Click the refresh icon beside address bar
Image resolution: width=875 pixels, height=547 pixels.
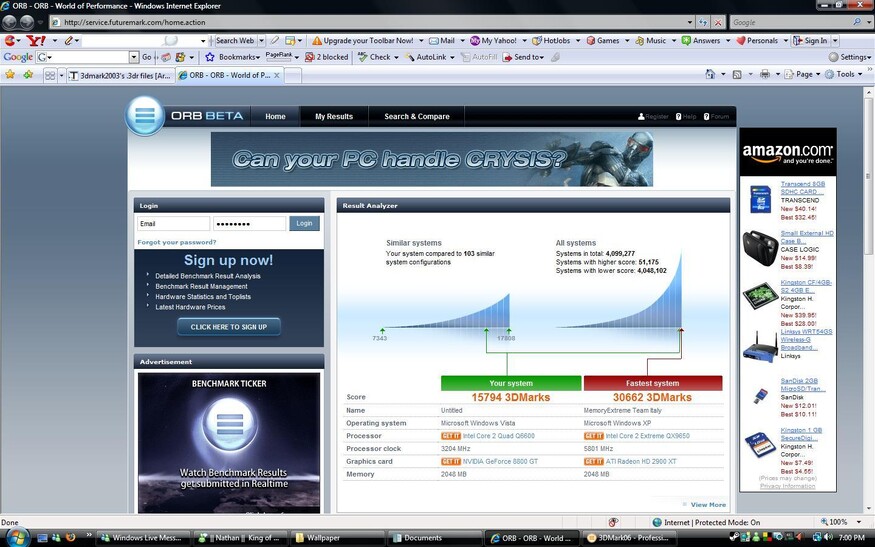tap(703, 22)
